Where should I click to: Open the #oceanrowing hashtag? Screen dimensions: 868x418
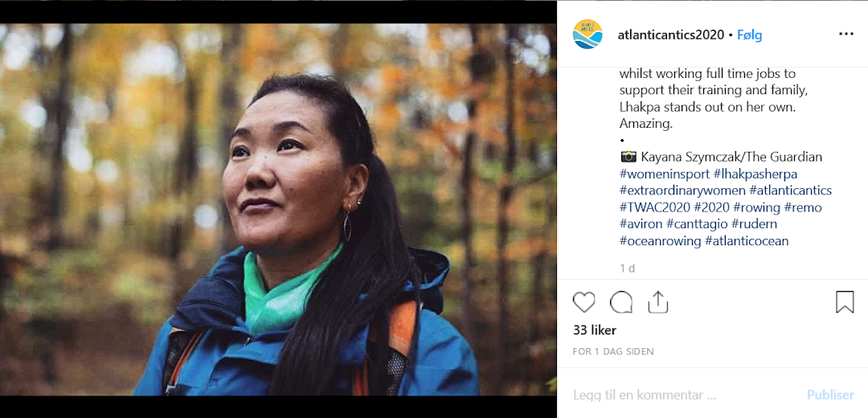pyautogui.click(x=660, y=241)
